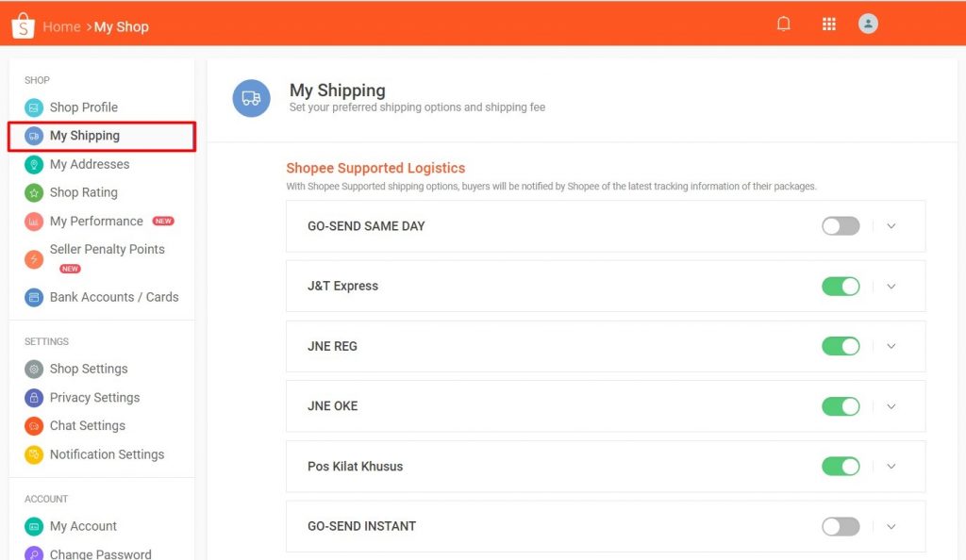Click the apps grid icon in the header
Image resolution: width=966 pixels, height=560 pixels.
(x=828, y=23)
